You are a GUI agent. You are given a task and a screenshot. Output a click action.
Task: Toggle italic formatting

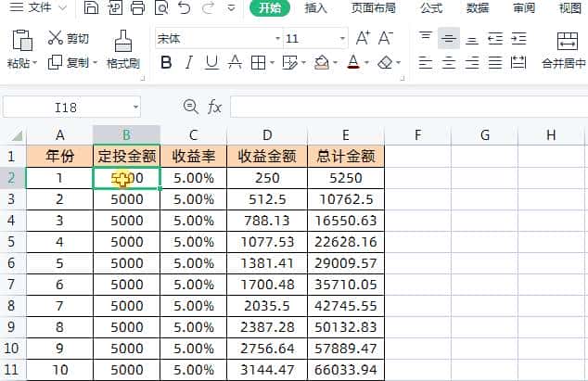[x=189, y=63]
